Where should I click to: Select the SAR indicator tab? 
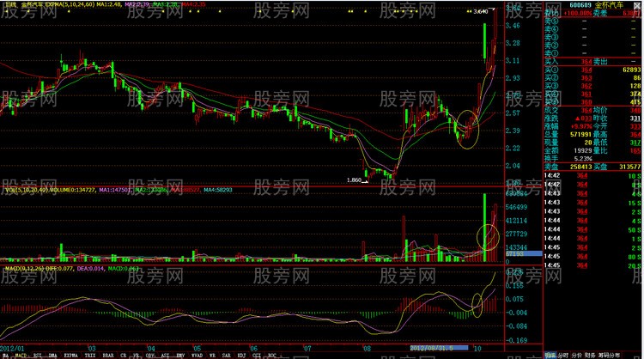tap(226, 356)
